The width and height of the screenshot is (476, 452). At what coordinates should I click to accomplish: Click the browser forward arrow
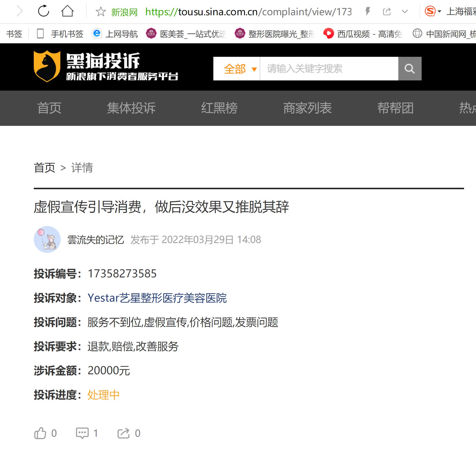tap(20, 11)
